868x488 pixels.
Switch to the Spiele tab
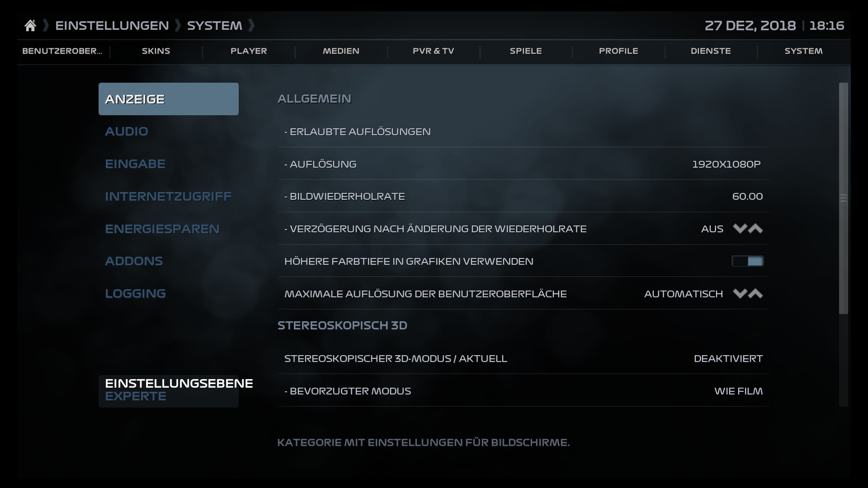[x=526, y=51]
